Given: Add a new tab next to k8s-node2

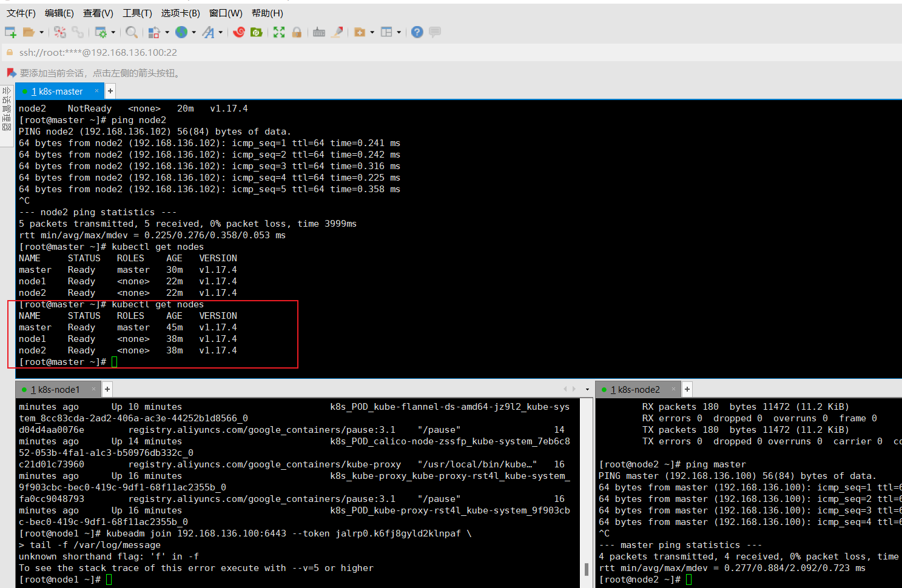Looking at the screenshot, I should [x=687, y=389].
